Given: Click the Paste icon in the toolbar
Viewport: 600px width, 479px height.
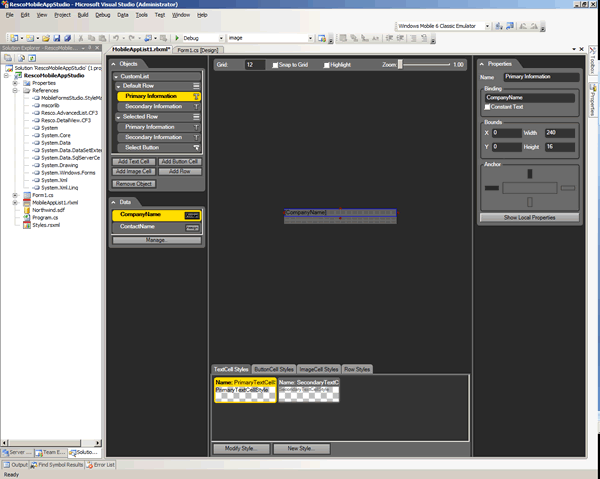Looking at the screenshot, I should [102, 38].
